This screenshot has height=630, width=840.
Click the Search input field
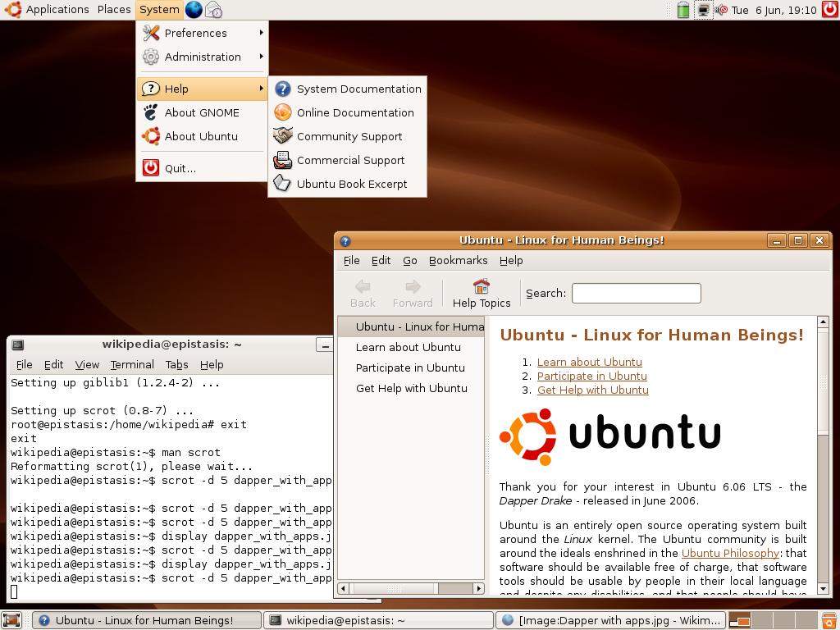636,293
